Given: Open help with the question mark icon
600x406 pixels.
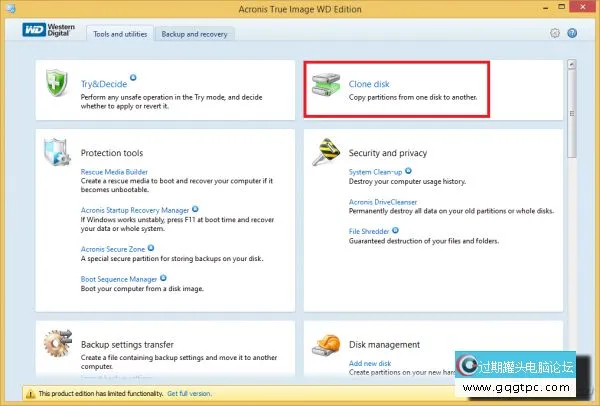Looking at the screenshot, I should coord(572,33).
